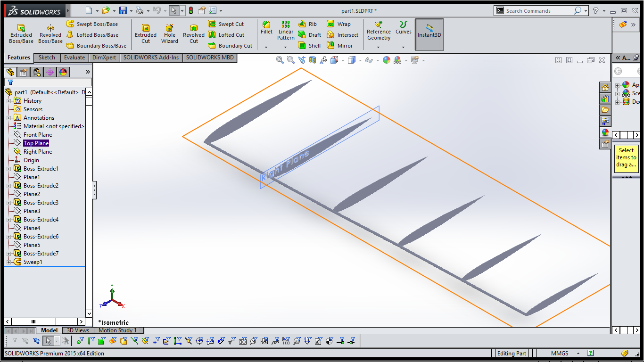
Task: Click the Wrap feature tool
Action: [339, 24]
